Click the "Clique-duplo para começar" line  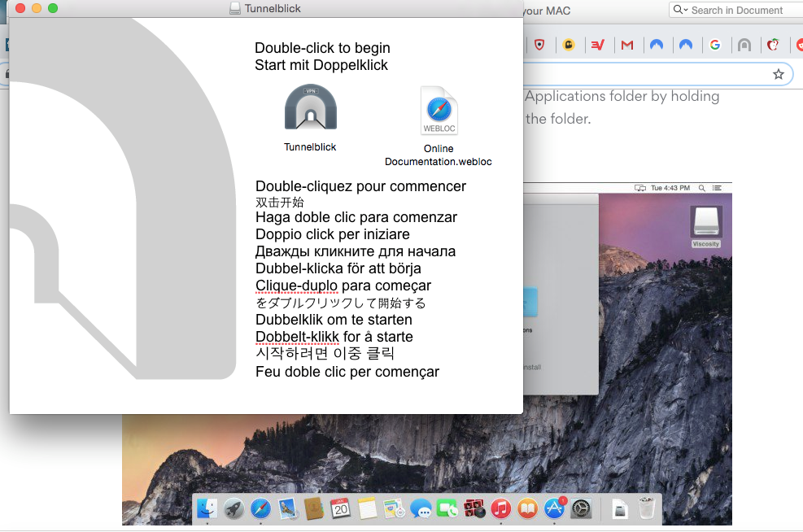coord(343,286)
